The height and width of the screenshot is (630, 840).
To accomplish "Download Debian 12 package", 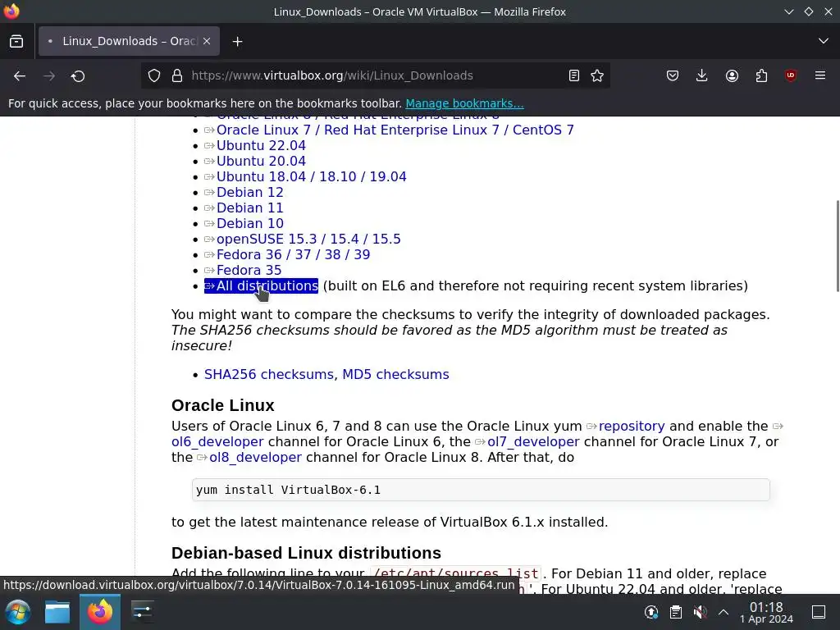I will click(249, 192).
